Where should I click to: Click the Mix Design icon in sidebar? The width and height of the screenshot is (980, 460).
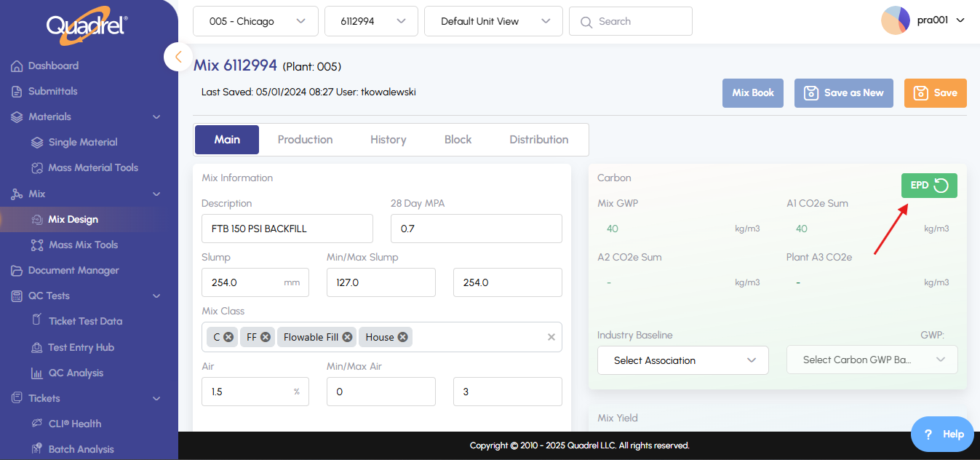coord(37,220)
